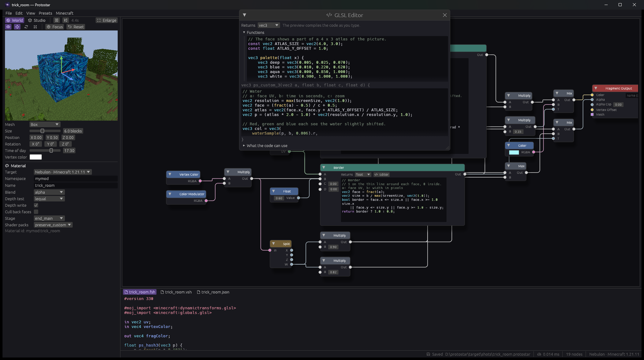Switch to the trick_room.json tab
This screenshot has height=360, width=644.
pos(213,292)
